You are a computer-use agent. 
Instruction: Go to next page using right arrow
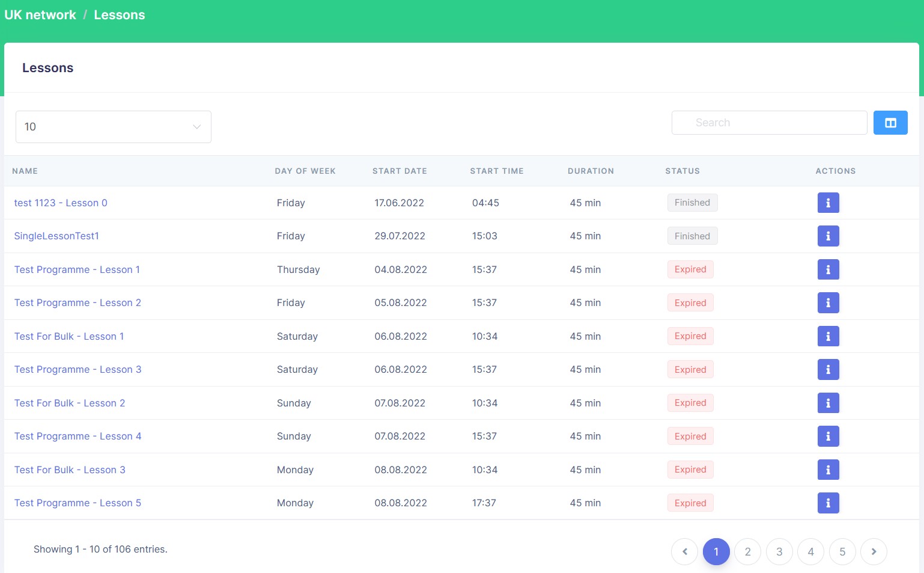(x=873, y=552)
